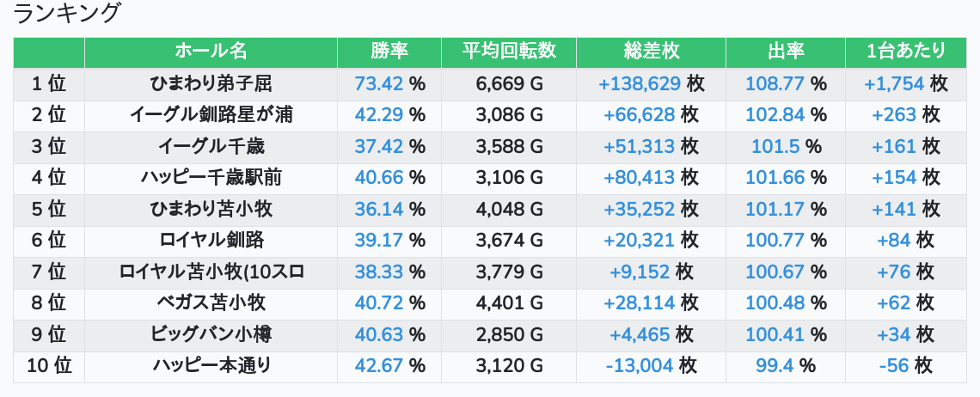Viewport: 980px width, 397px height.
Task: Open the イーグル釧路星が浦 hall row
Action: click(x=211, y=115)
